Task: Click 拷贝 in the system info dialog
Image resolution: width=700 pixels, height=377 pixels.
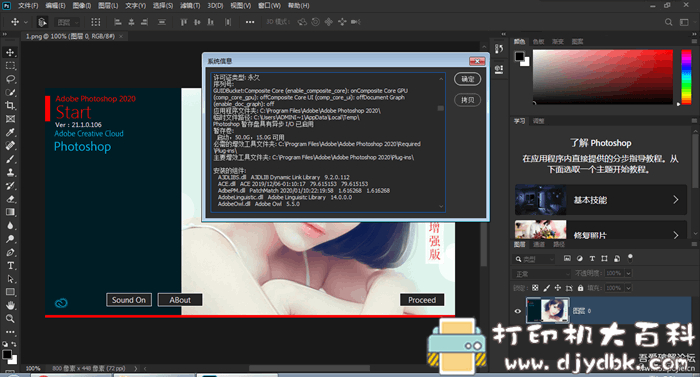Action: pyautogui.click(x=467, y=100)
